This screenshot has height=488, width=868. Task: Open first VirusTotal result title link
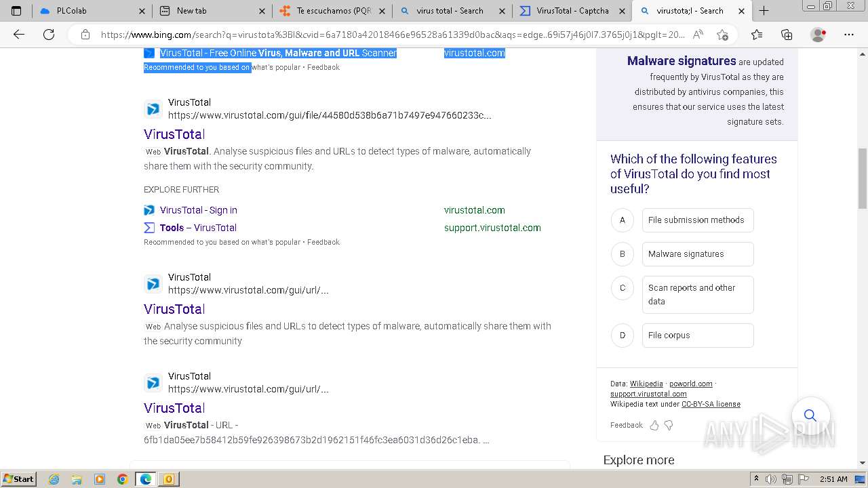tap(174, 134)
